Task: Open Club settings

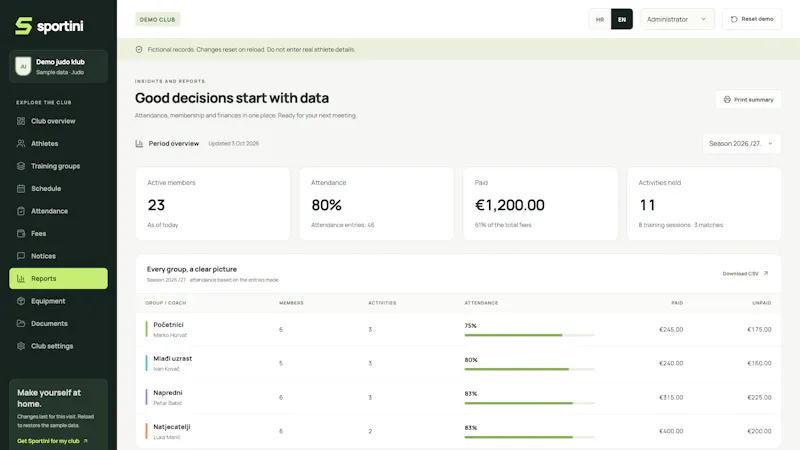Action: pos(58,346)
